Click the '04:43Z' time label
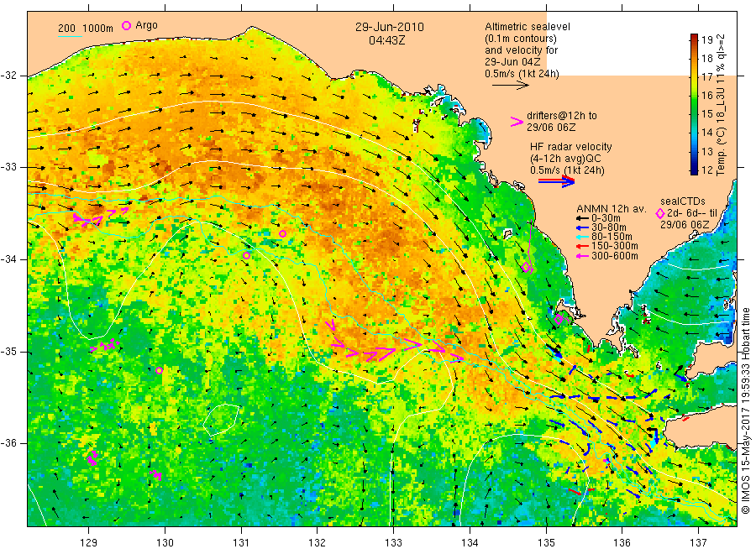The width and height of the screenshot is (756, 554). pyautogui.click(x=387, y=40)
